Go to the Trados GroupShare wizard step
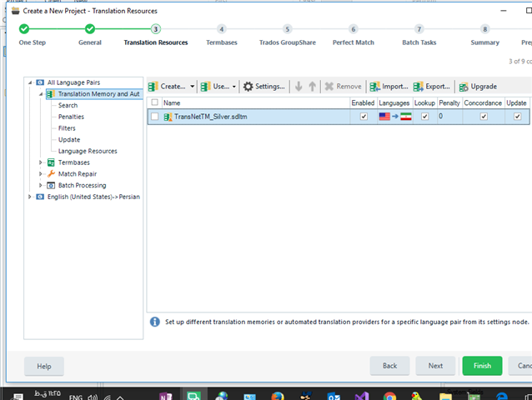532x400 pixels. [x=288, y=29]
